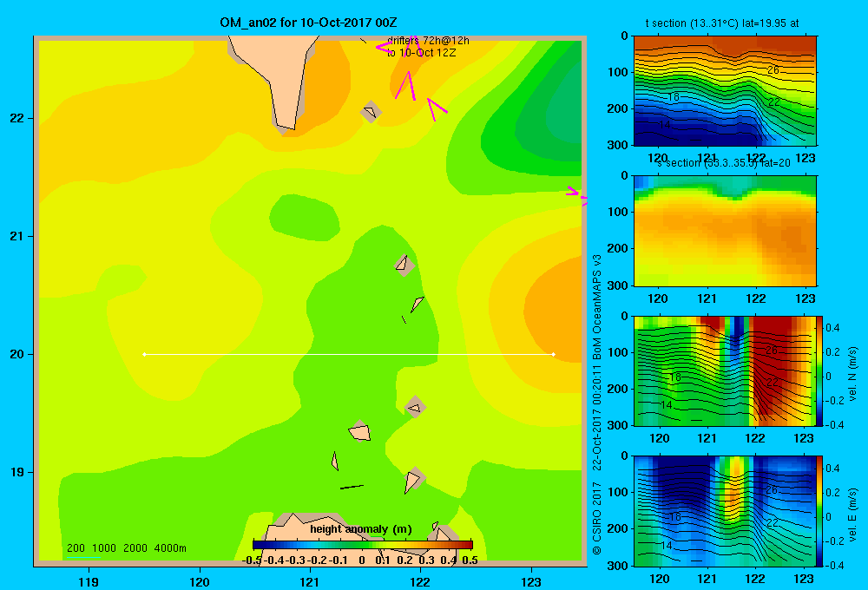This screenshot has height=590, width=868.
Task: Click the 'vel. N (m/s)' axis label
Action: (853, 374)
